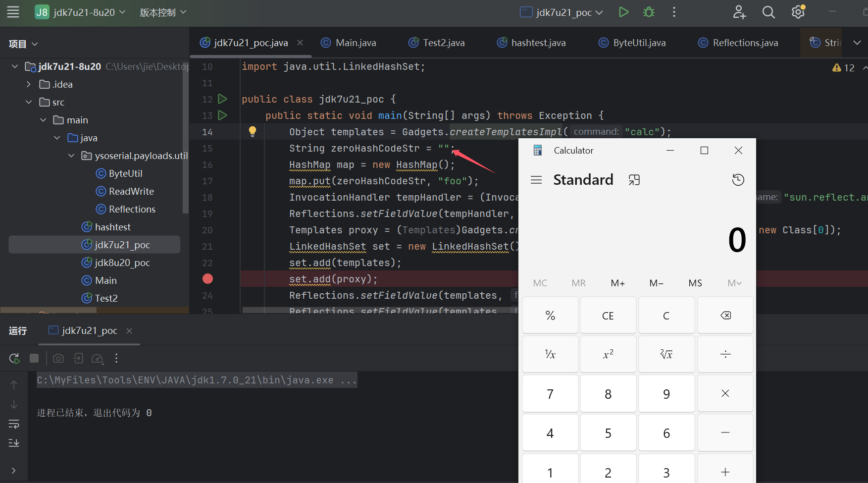Show hidden editor tabs dropdown chevron

(857, 43)
